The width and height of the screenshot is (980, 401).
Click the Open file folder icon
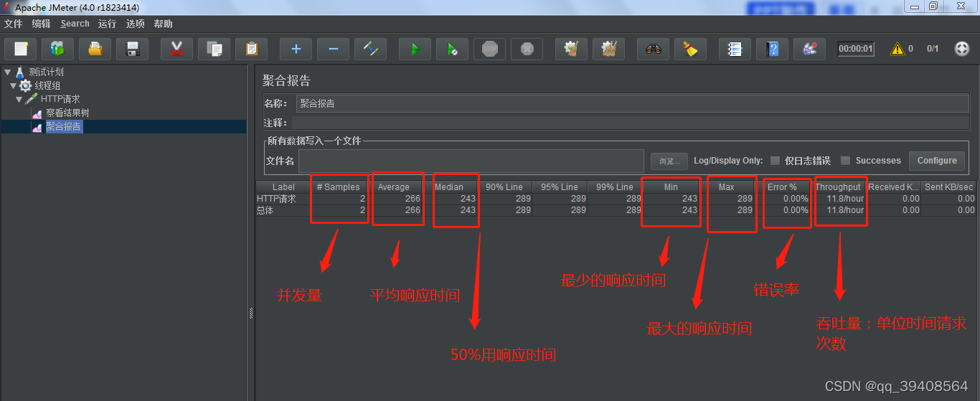click(95, 49)
